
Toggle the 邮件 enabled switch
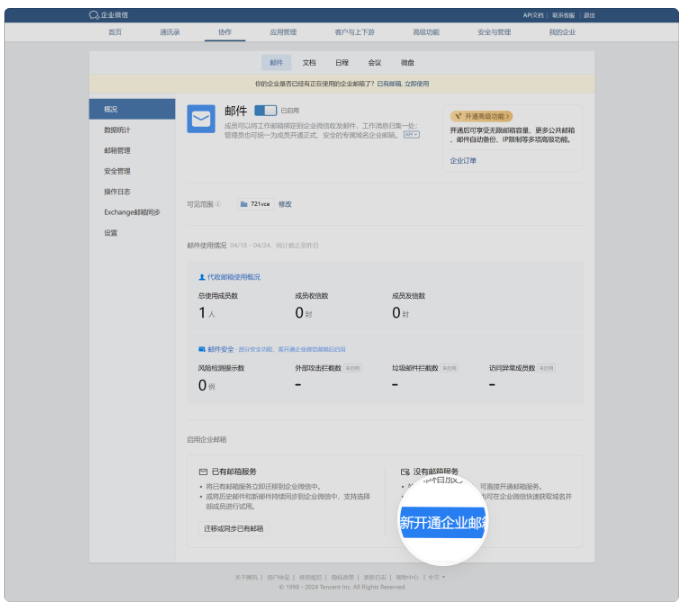pos(265,110)
